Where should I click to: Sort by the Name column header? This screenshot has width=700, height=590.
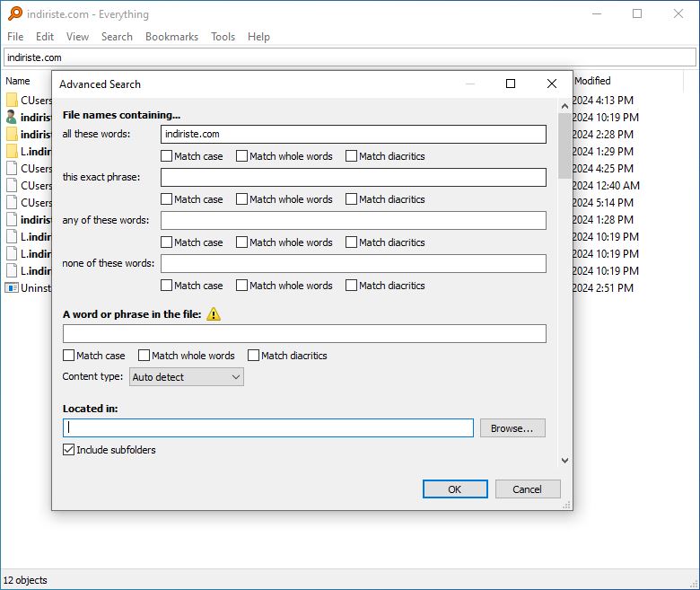tap(18, 81)
